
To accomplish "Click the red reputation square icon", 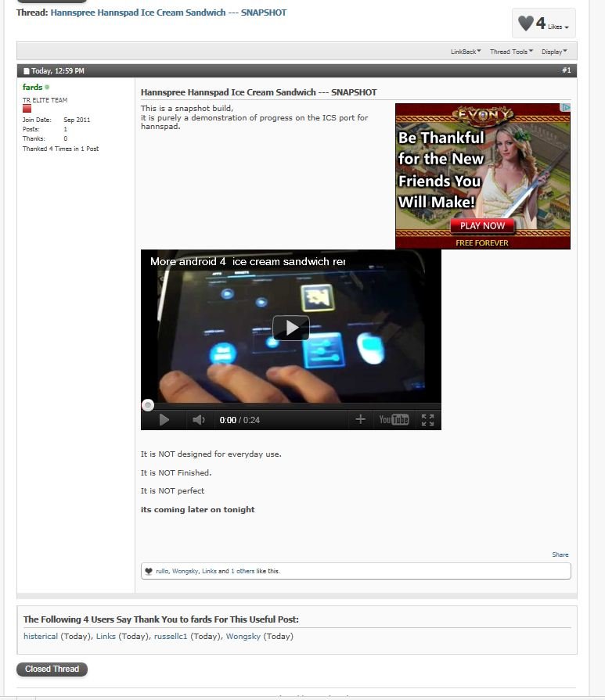I will point(27,109).
